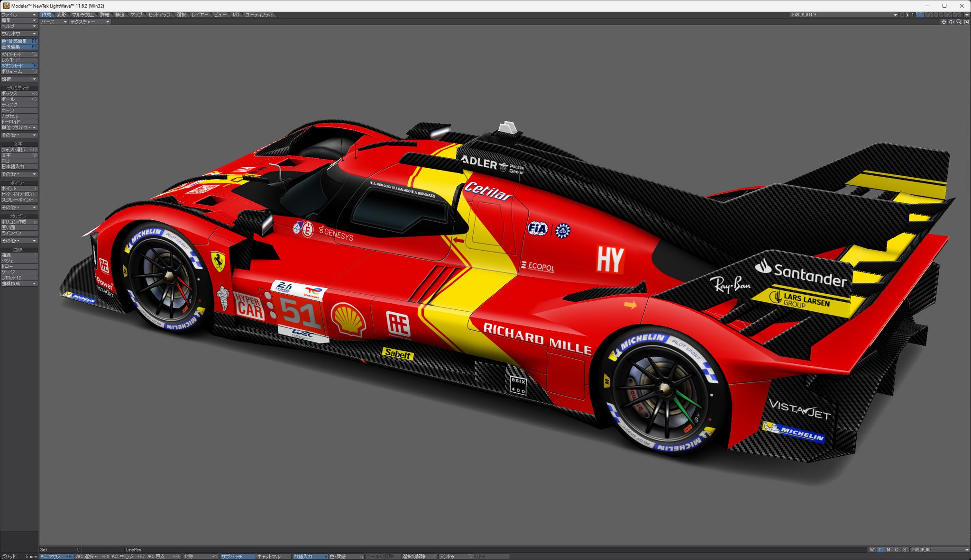
Task: Click the viewport rotate icon
Action: (x=951, y=22)
